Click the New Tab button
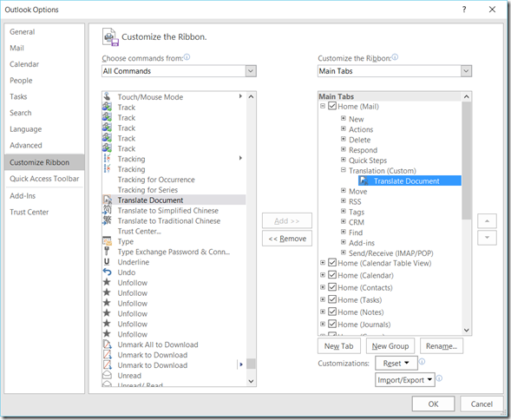The width and height of the screenshot is (511, 420). 339,346
